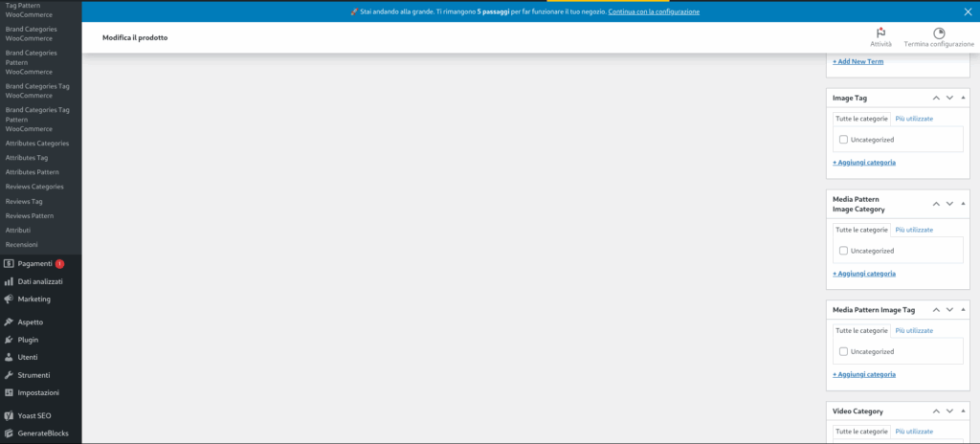Click the Utenti person icon

pos(9,357)
